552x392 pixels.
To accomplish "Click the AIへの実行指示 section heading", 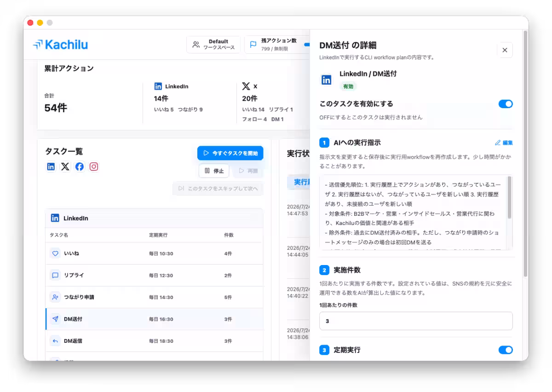I will [357, 143].
